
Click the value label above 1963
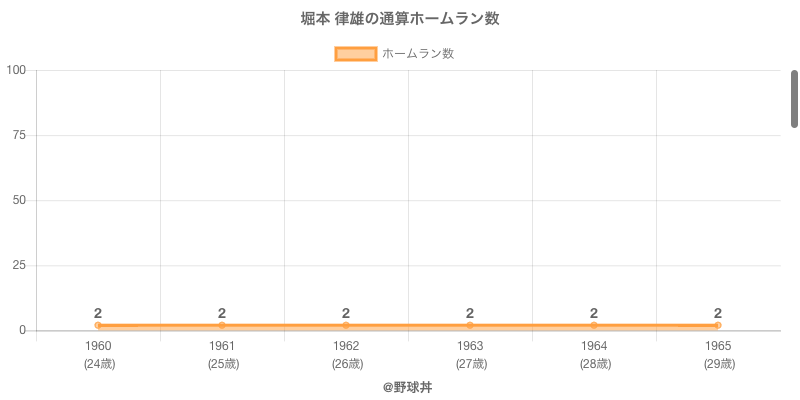click(x=470, y=313)
